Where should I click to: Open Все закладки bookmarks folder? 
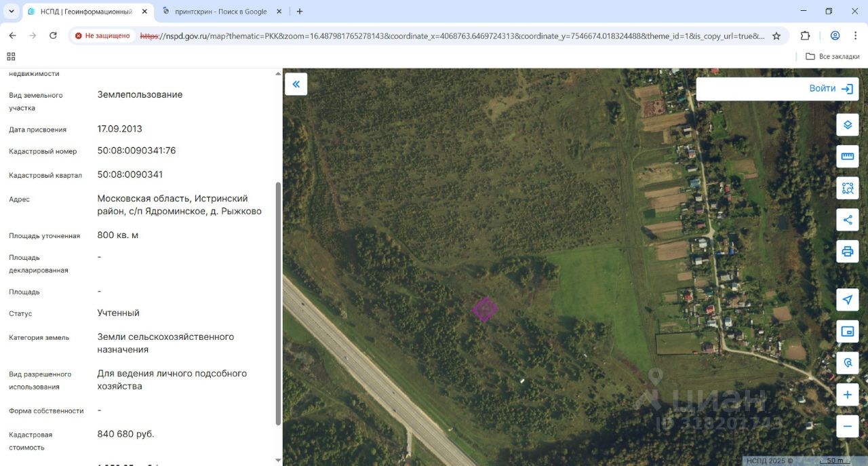tap(833, 56)
